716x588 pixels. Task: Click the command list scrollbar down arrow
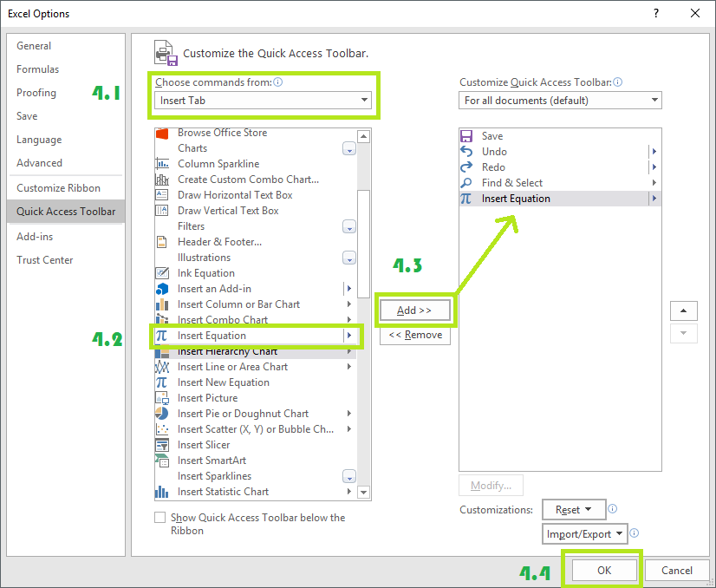point(363,492)
